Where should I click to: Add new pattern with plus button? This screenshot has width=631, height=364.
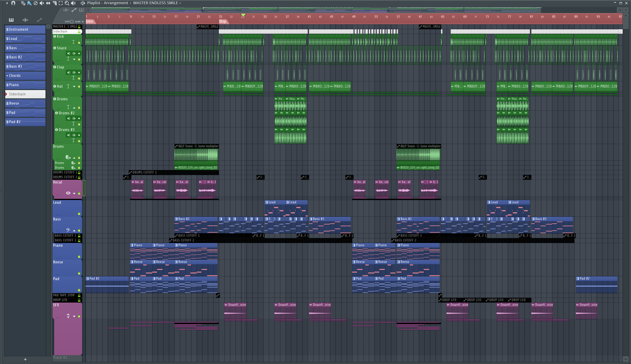click(x=25, y=360)
